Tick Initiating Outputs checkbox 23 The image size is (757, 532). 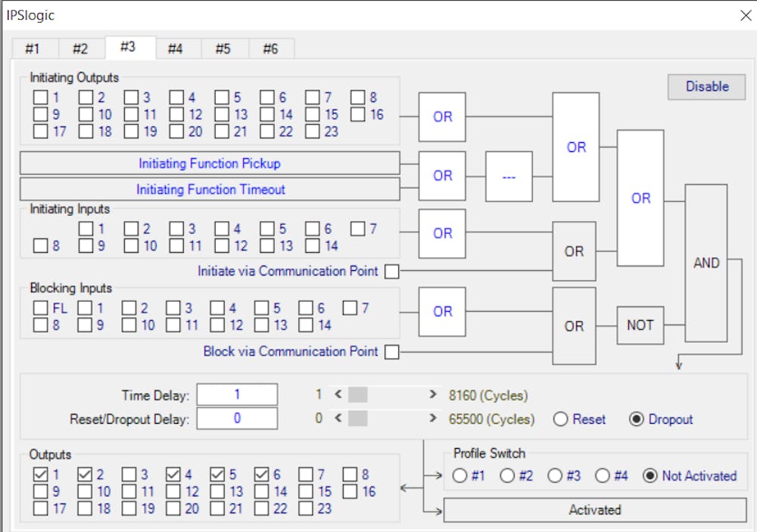(313, 132)
